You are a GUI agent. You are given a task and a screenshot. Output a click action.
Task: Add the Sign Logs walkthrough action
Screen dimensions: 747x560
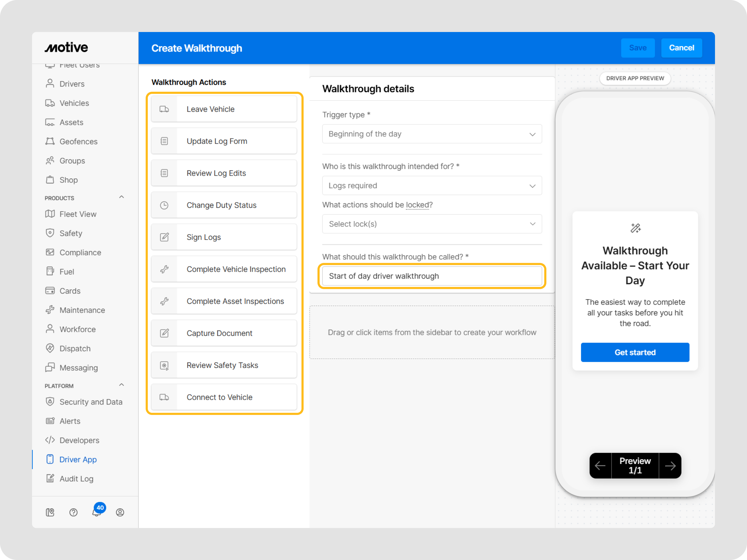(224, 237)
